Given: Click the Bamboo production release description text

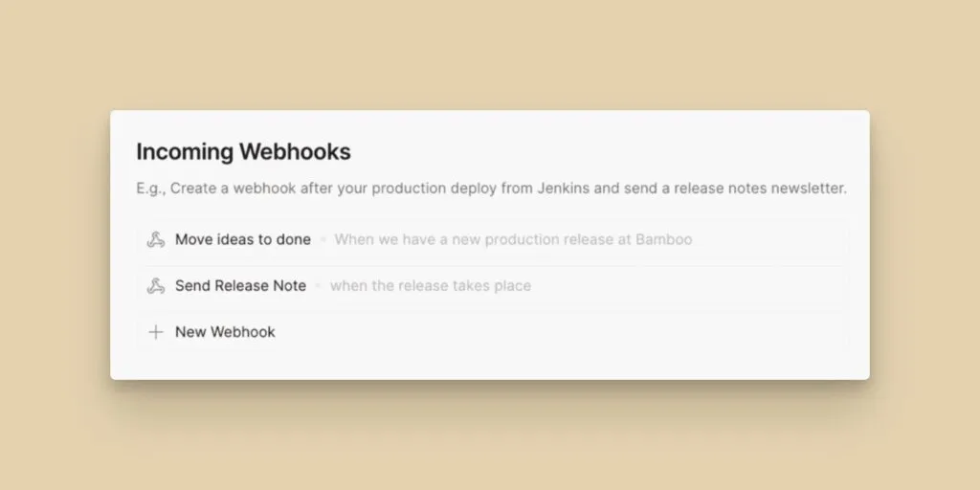Looking at the screenshot, I should pyautogui.click(x=512, y=239).
